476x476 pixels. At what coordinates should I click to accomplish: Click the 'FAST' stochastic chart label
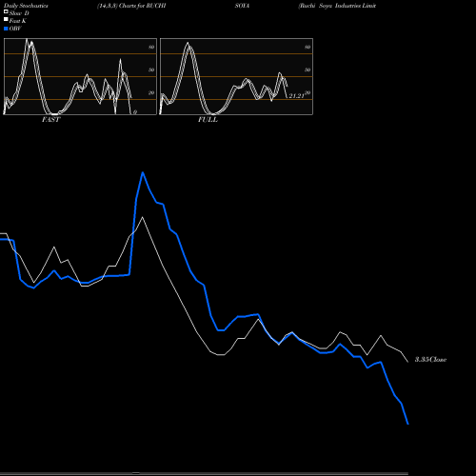pyautogui.click(x=50, y=120)
